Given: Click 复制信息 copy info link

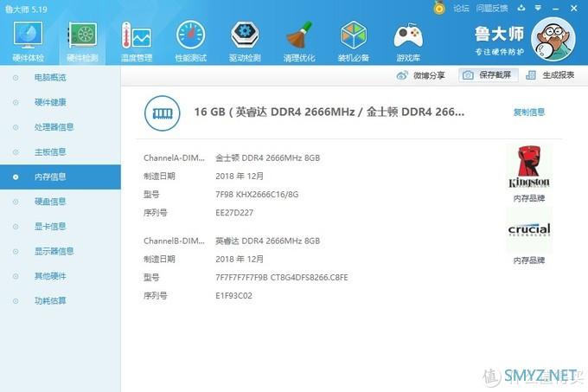Looking at the screenshot, I should pos(528,112).
